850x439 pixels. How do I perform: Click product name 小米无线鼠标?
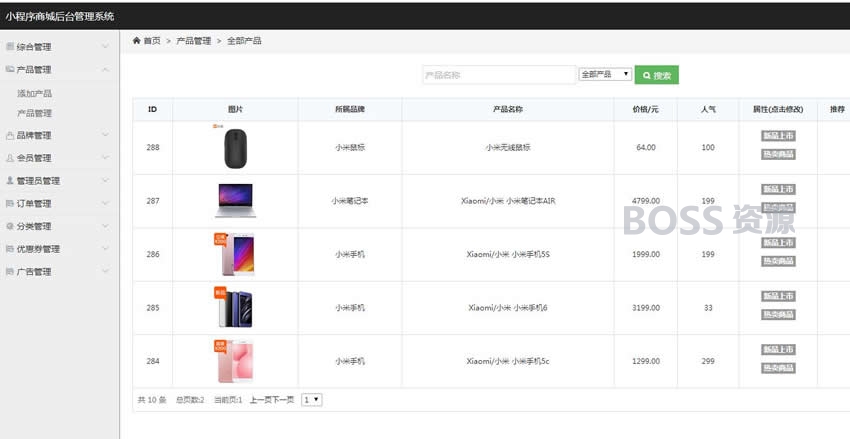[508, 147]
